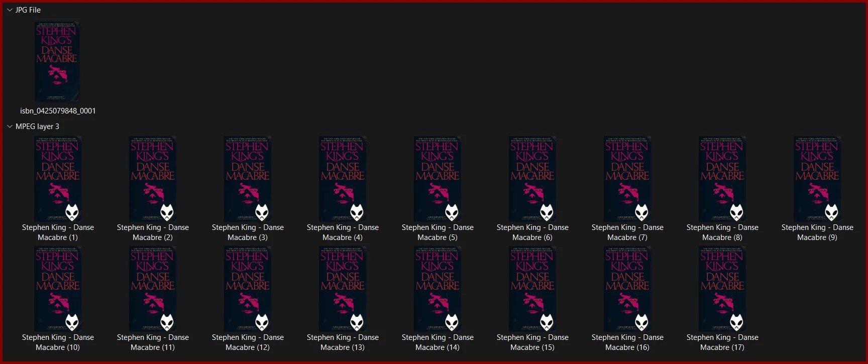Select the MPEG layer 3 group header label
The height and width of the screenshot is (364, 868).
click(x=37, y=127)
